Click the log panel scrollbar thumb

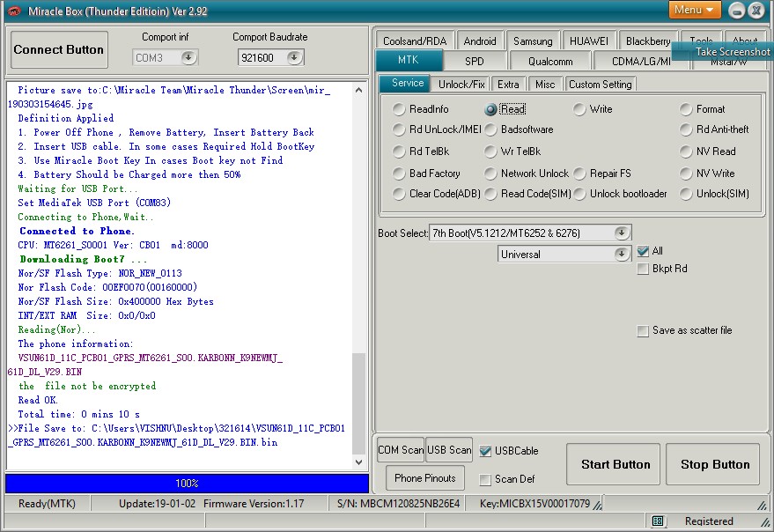coord(359,403)
